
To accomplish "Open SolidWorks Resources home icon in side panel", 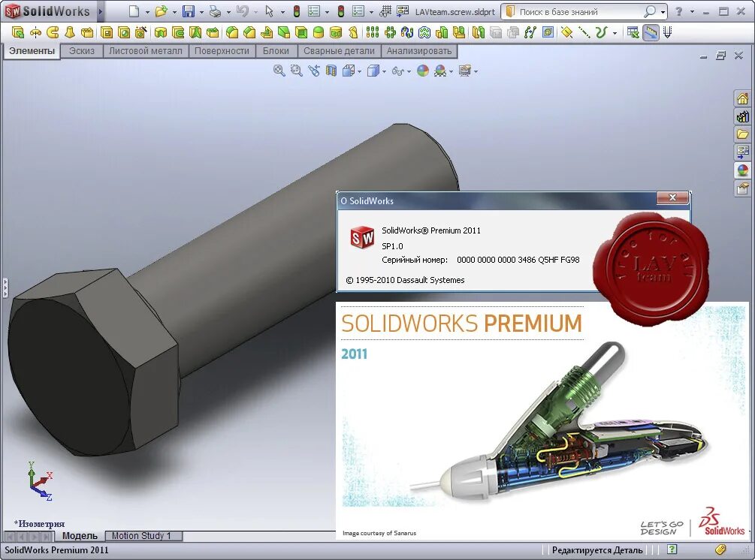I will tap(742, 98).
